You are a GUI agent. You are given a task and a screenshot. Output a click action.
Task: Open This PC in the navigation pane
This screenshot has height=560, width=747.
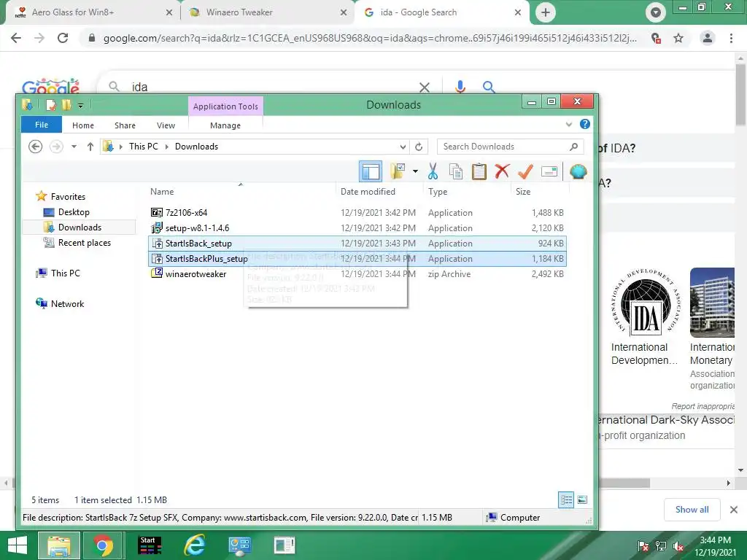65,273
